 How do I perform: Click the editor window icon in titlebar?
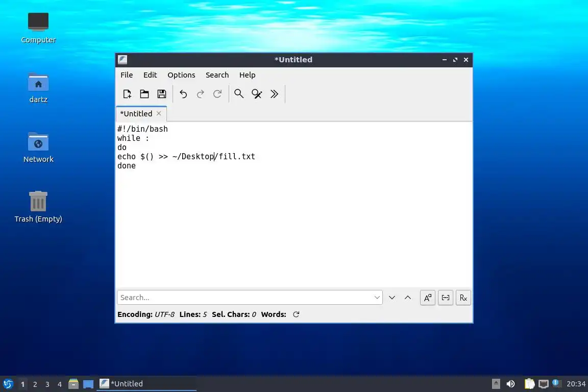[x=122, y=60]
